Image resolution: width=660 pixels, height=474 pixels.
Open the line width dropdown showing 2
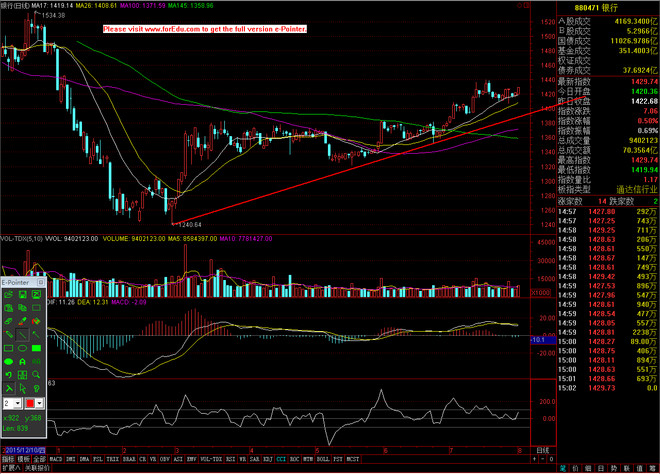[x=13, y=403]
